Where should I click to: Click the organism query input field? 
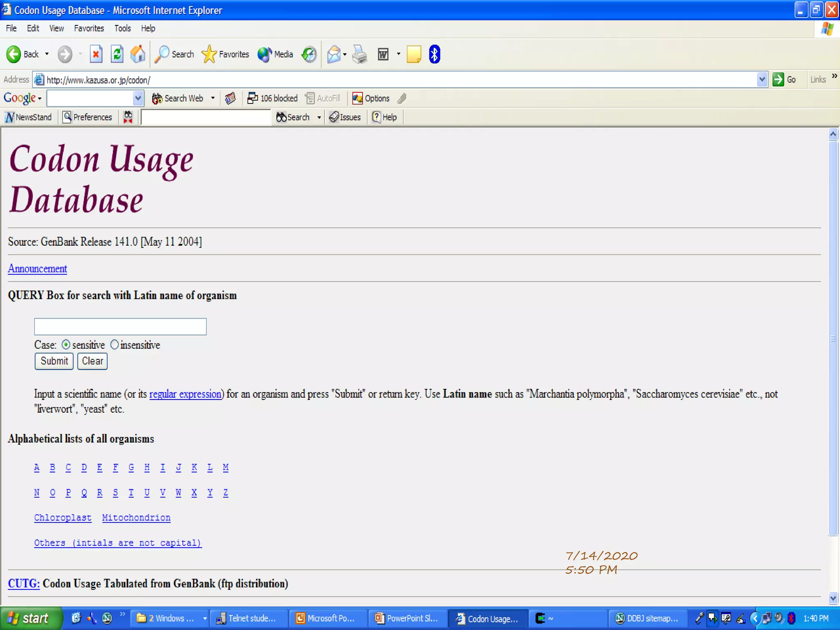coord(120,326)
